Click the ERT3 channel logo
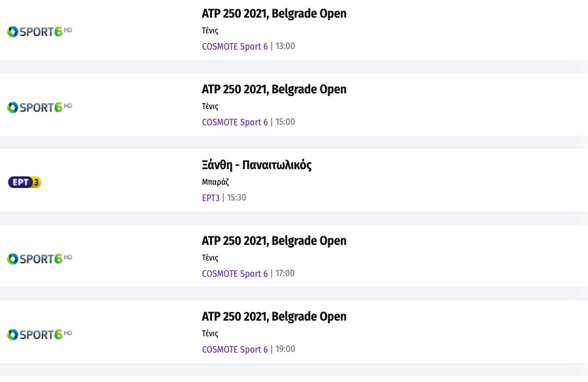The height and width of the screenshot is (382, 588). pos(24,182)
